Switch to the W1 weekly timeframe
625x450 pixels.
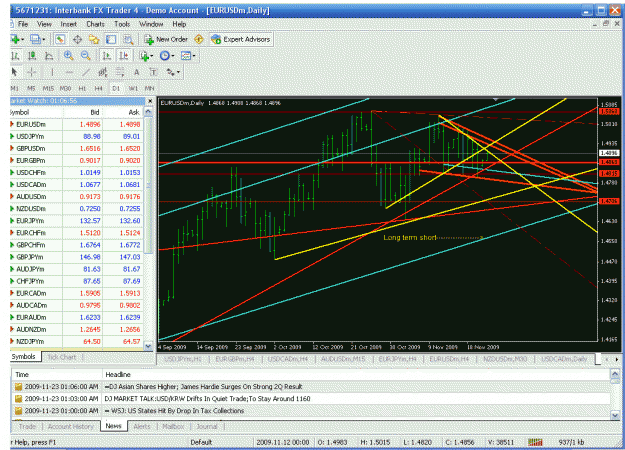tap(133, 88)
